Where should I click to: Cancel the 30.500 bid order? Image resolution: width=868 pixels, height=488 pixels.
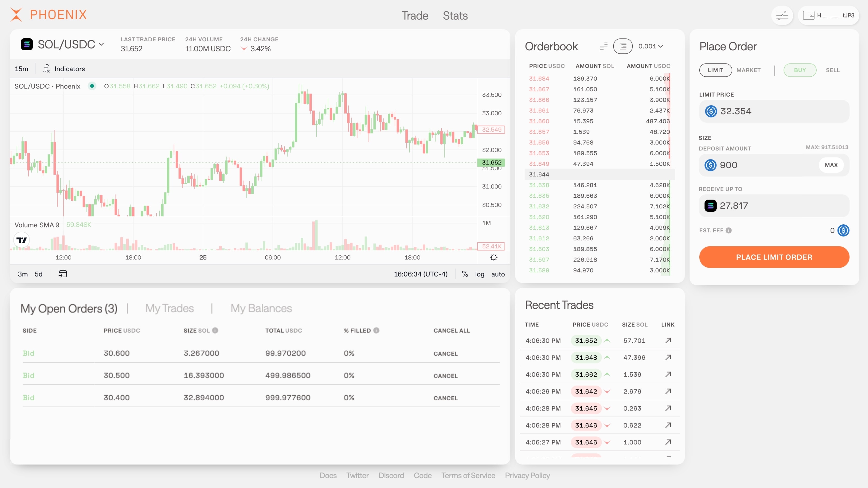[x=445, y=376]
